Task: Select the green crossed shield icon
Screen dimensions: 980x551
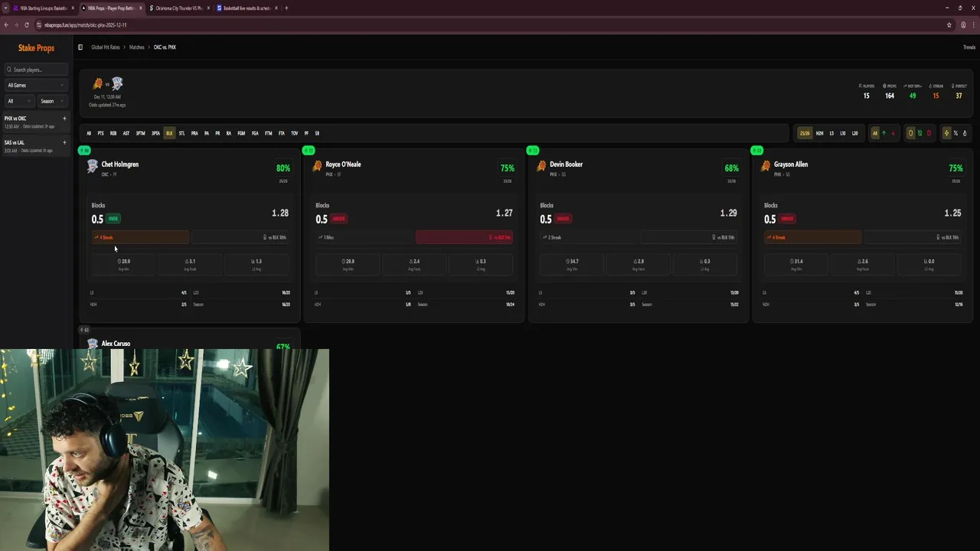Action: click(x=920, y=133)
